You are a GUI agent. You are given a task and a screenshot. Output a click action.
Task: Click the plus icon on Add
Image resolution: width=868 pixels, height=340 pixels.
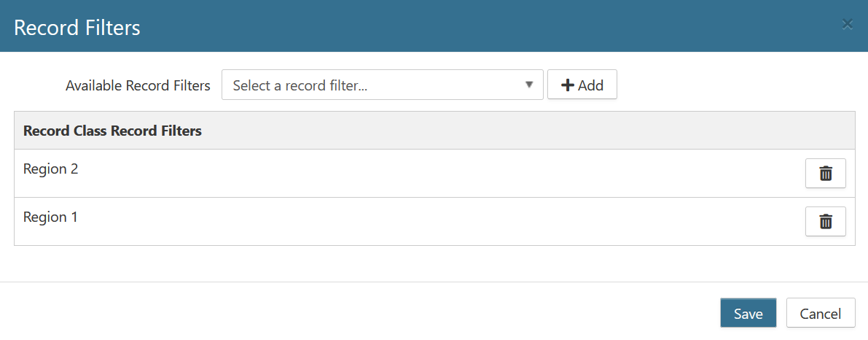pyautogui.click(x=567, y=85)
